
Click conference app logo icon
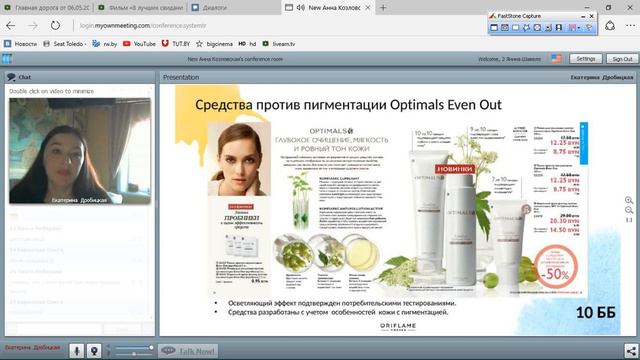[x=7, y=59]
